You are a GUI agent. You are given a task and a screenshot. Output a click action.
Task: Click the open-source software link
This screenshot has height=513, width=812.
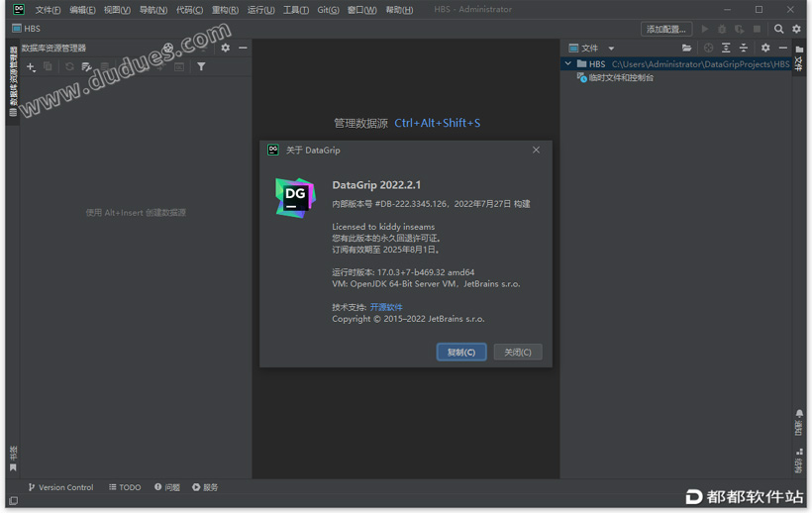click(x=386, y=307)
